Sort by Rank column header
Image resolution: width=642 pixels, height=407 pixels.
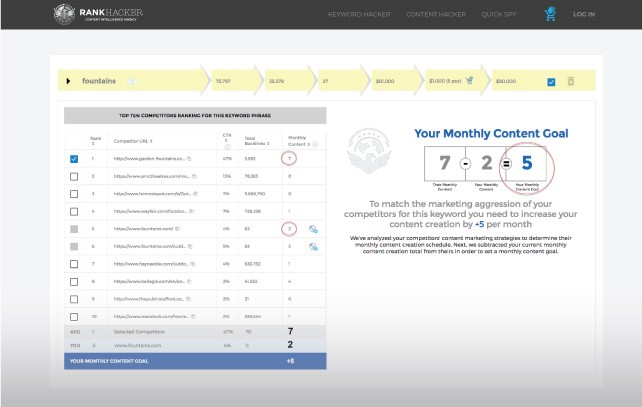pos(95,141)
